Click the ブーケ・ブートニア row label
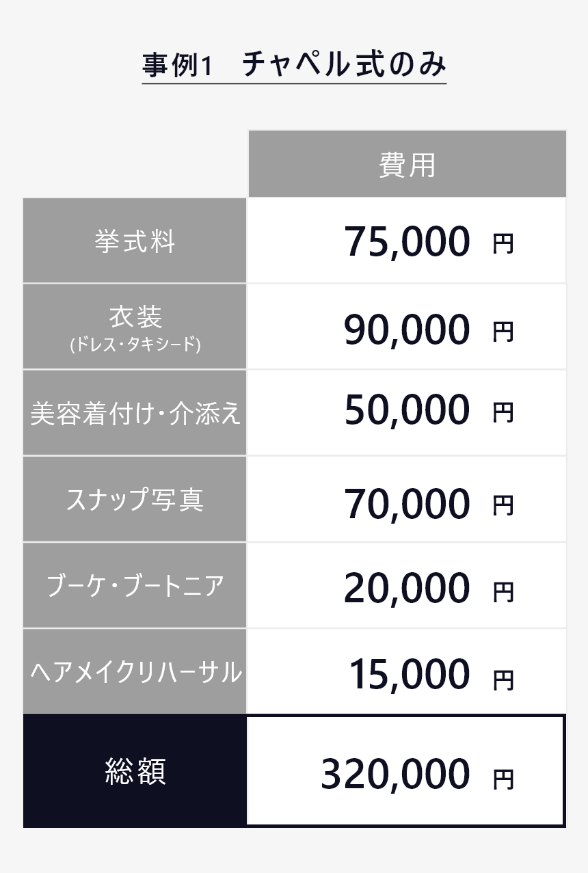588x873 pixels. click(x=135, y=586)
